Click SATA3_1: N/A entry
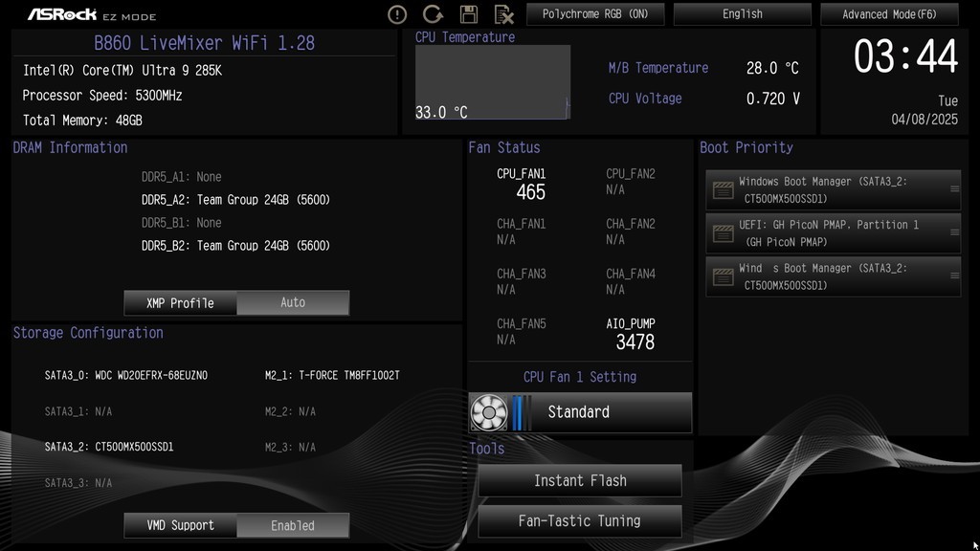980x551 pixels. click(78, 411)
